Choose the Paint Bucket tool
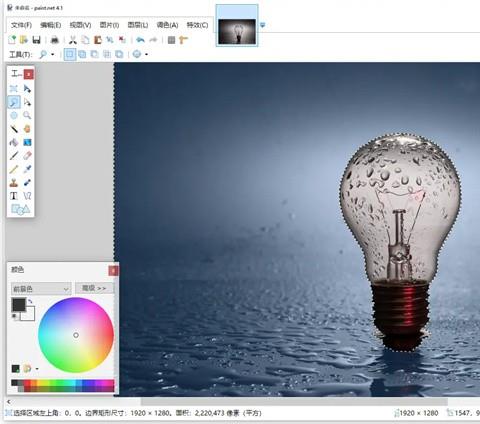480x424 pixels. coord(14,142)
